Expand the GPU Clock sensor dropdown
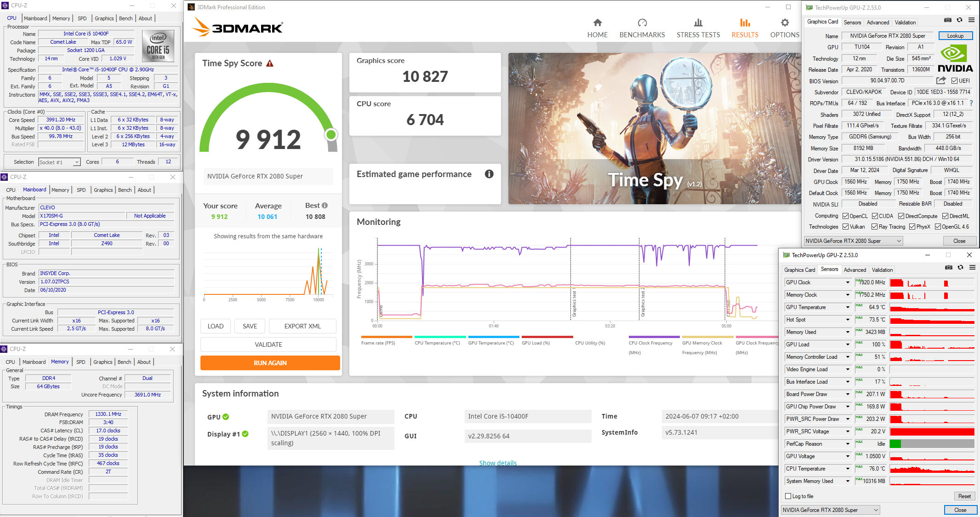This screenshot has height=517, width=980. coord(848,282)
